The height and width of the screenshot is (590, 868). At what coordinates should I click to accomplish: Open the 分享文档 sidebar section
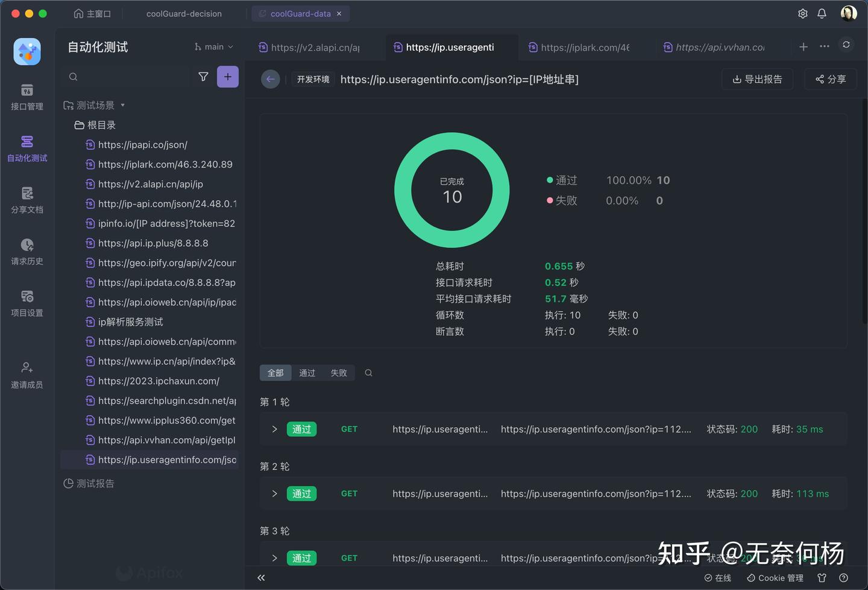(x=27, y=200)
